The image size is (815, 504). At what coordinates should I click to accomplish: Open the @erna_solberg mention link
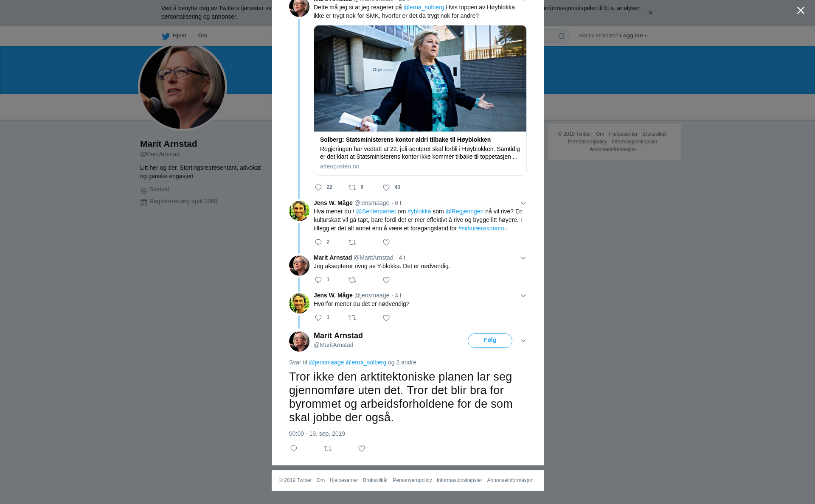tap(424, 7)
